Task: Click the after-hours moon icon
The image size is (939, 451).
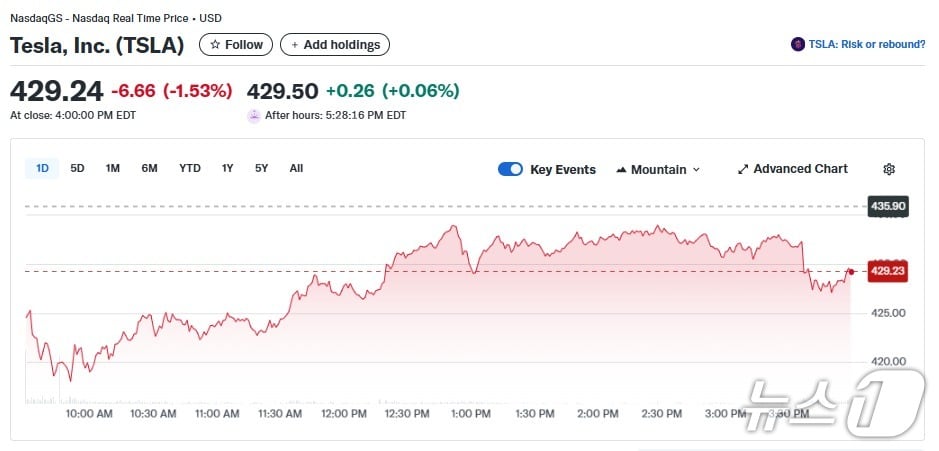Action: click(254, 115)
